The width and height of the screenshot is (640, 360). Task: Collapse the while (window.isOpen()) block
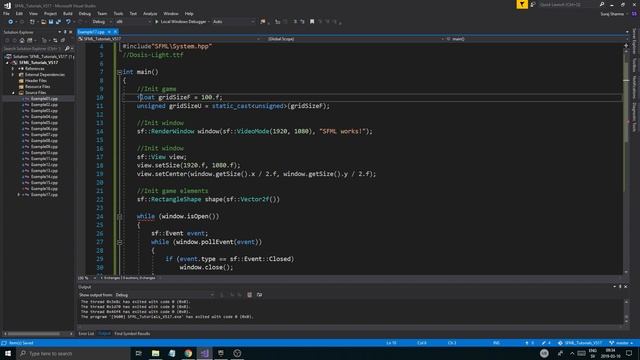[119, 217]
